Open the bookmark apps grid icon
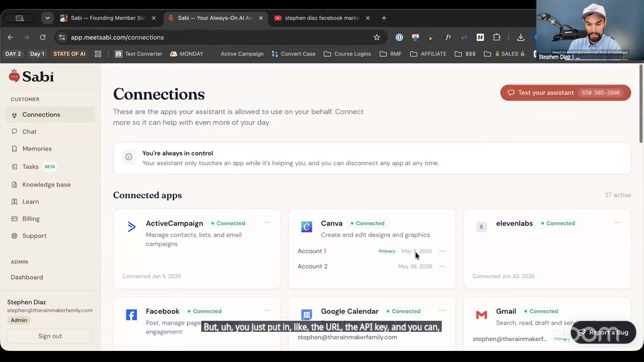The height and width of the screenshot is (362, 644). click(x=98, y=54)
